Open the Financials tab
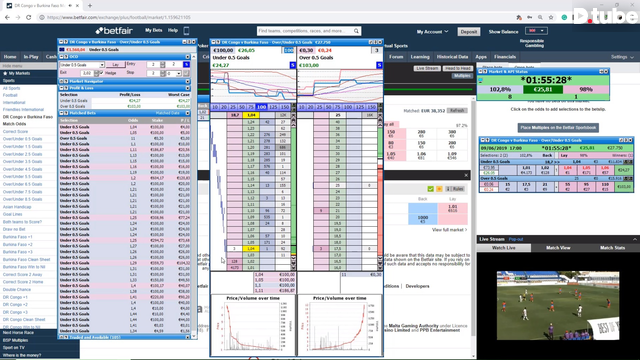The image size is (640, 360). [x=505, y=57]
